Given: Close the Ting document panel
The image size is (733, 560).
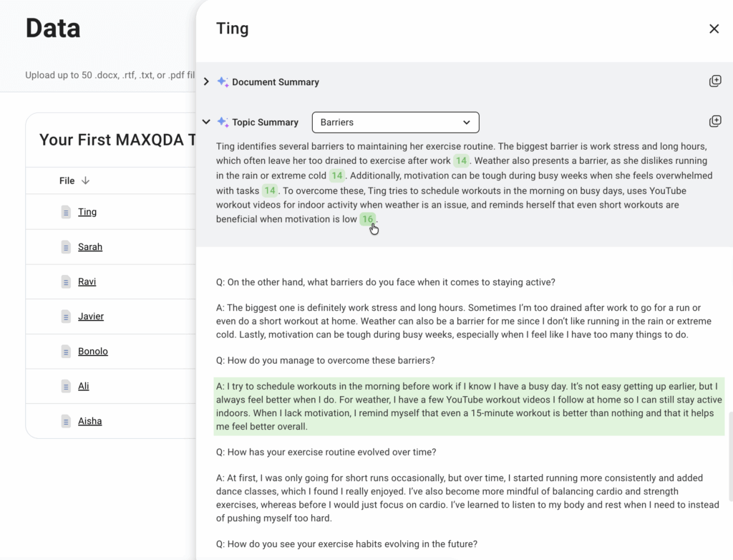Looking at the screenshot, I should [714, 29].
